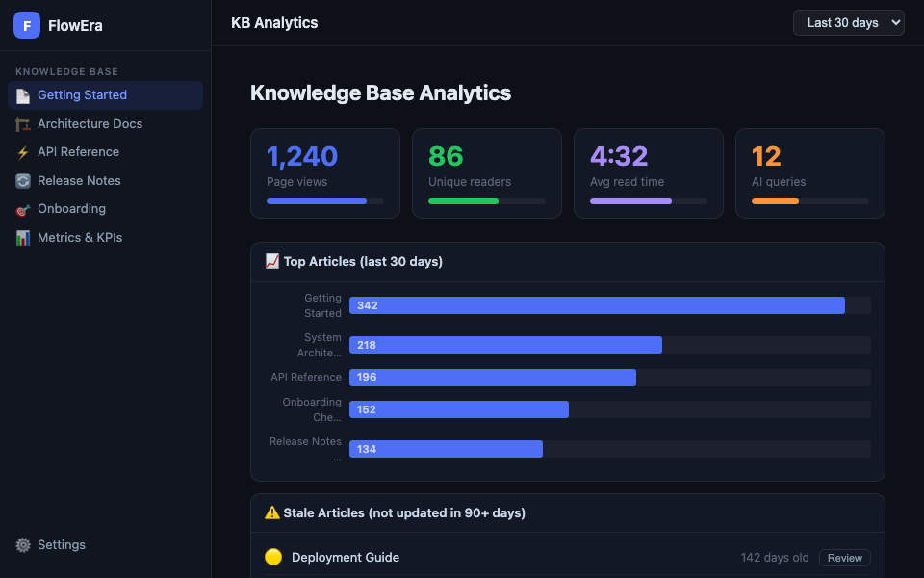Click the API Reference lightning icon

[x=23, y=152]
